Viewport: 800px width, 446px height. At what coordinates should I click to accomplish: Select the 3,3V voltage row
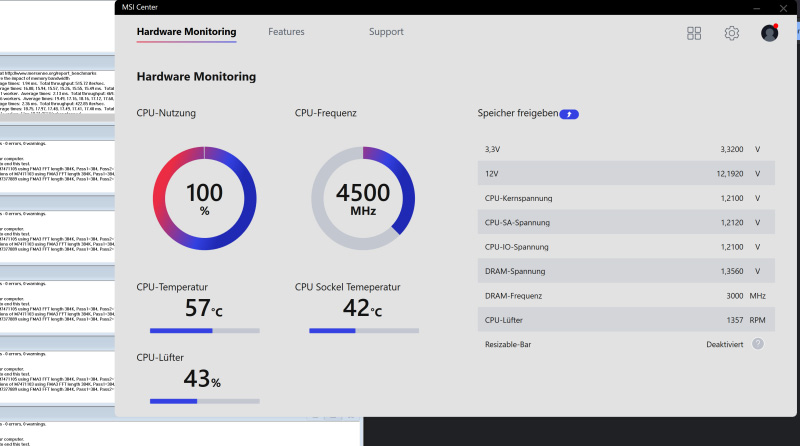point(626,149)
